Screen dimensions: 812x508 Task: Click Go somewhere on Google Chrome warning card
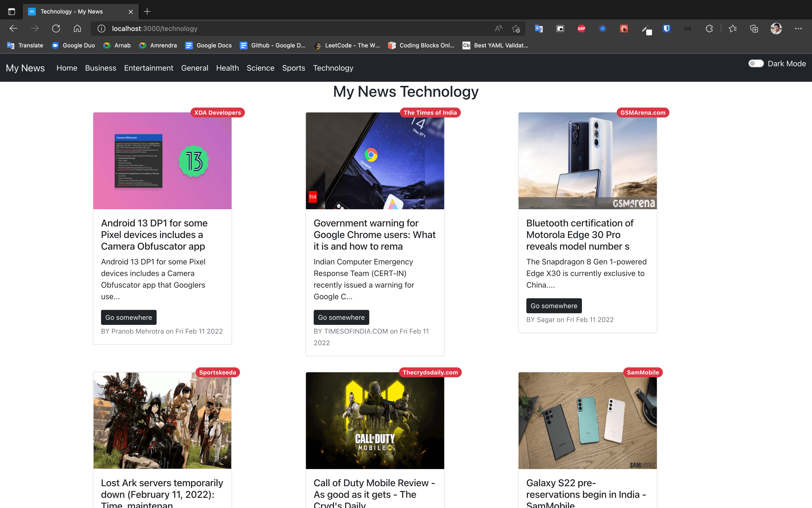(341, 317)
